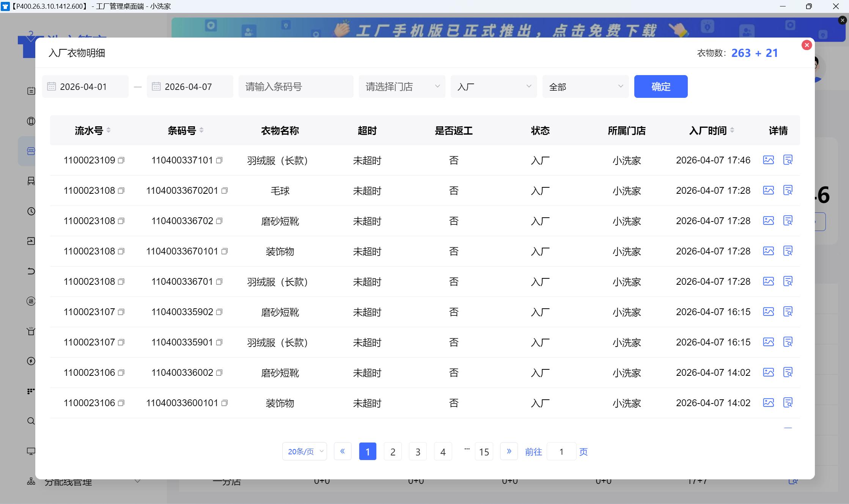View image for 毛球 row

(768, 190)
